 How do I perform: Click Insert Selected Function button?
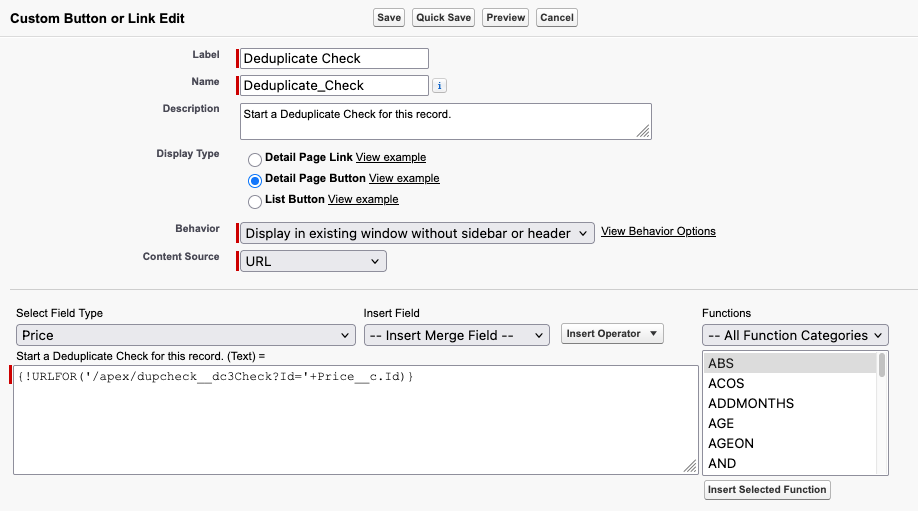coord(767,489)
